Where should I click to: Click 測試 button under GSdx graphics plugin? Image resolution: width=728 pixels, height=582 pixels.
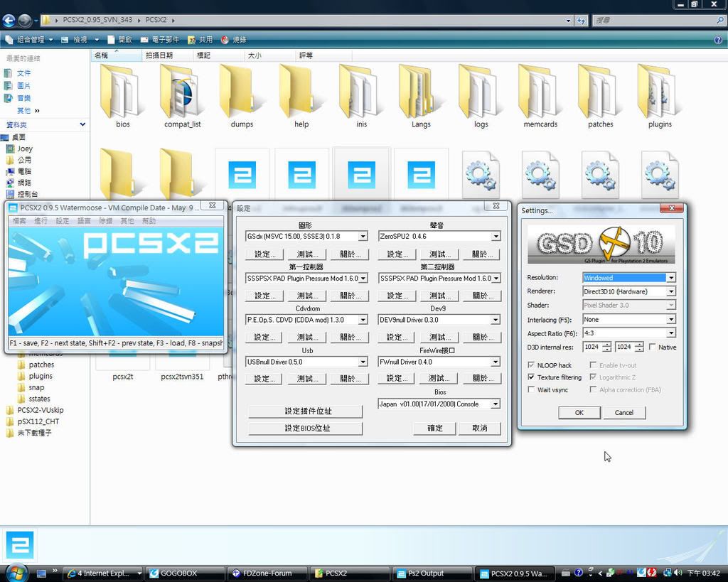point(307,254)
